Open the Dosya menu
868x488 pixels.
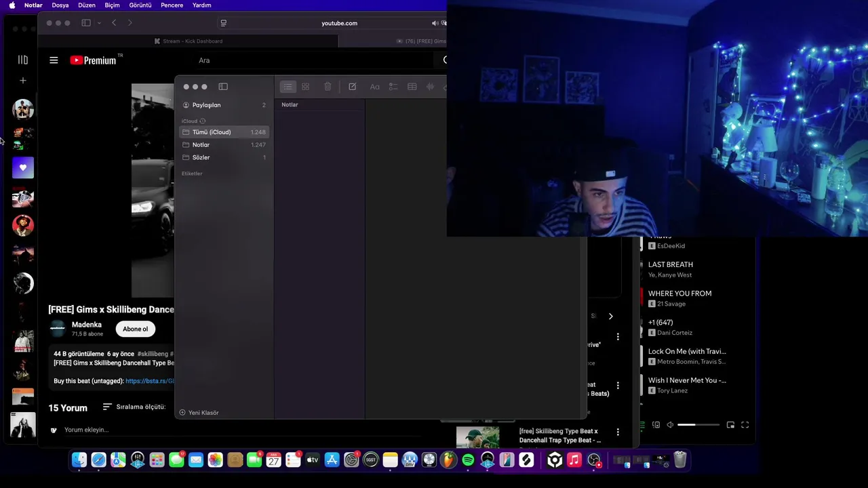60,5
